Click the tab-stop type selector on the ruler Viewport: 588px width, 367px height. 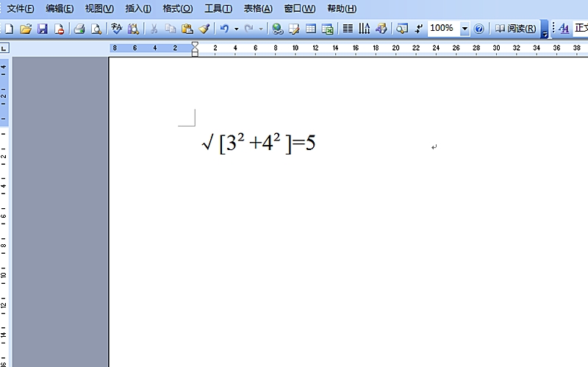point(4,48)
